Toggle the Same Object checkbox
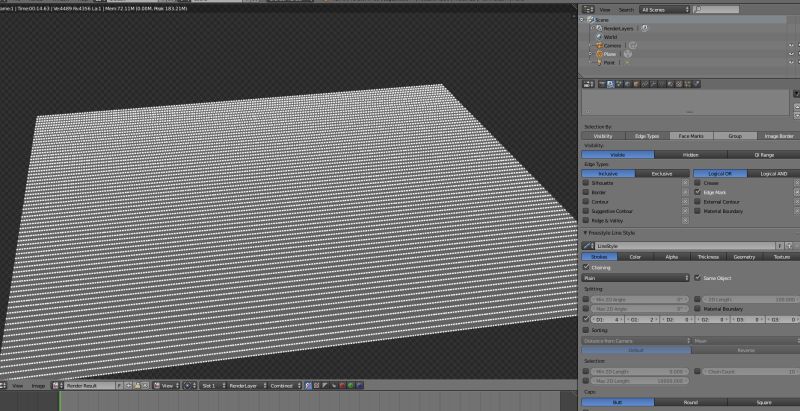This screenshot has height=411, width=800. point(697,278)
